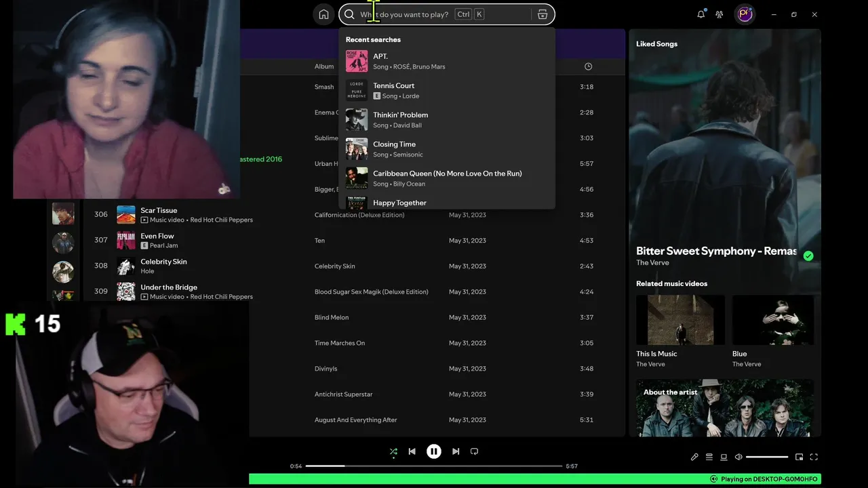Pause the current song

434,451
